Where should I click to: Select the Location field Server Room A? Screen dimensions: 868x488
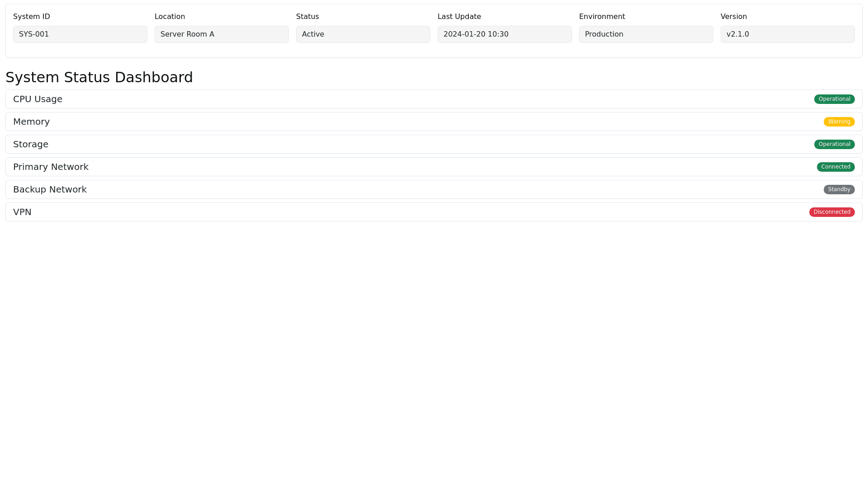tap(222, 34)
